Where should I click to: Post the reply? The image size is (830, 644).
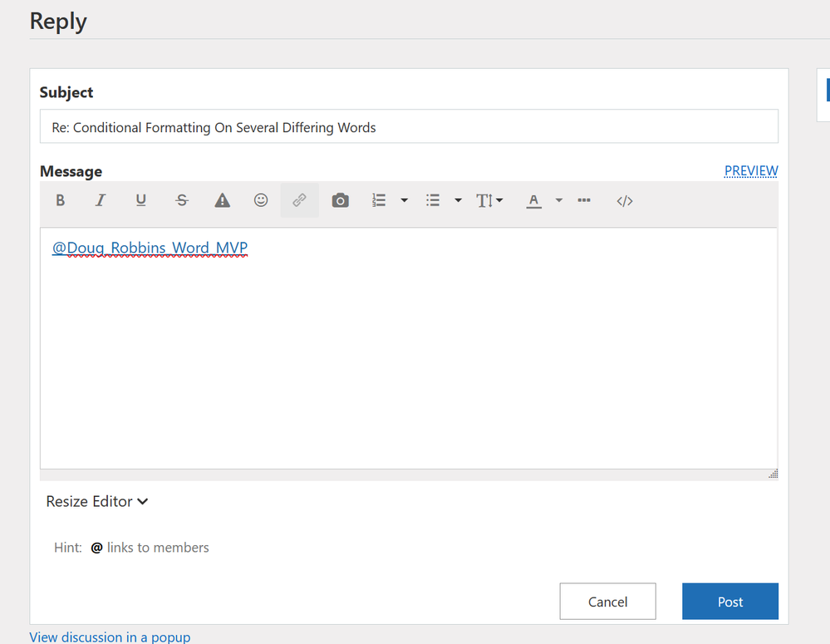coord(729,601)
